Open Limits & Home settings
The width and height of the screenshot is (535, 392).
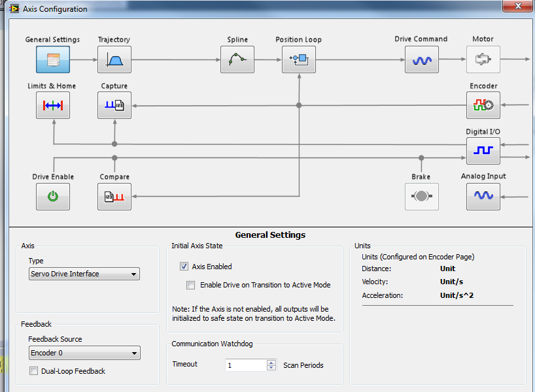point(52,105)
